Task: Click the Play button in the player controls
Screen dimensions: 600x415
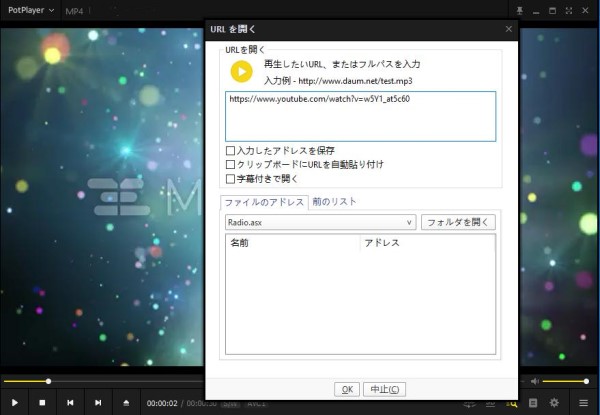Action: pos(15,402)
